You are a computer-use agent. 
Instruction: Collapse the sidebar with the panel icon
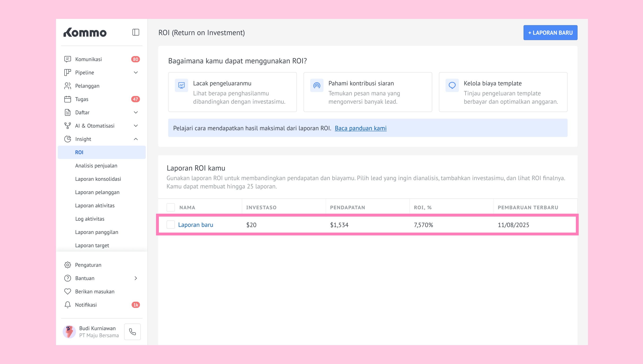coord(135,32)
